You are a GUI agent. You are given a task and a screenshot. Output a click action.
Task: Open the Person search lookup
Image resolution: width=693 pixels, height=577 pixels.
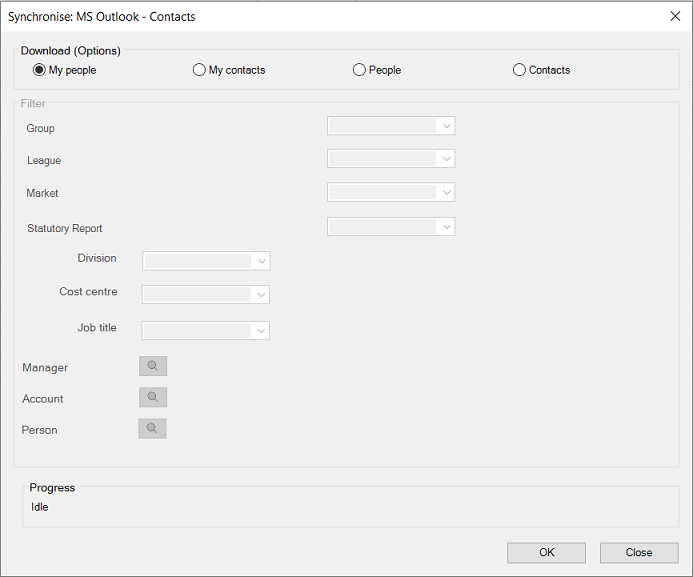pos(152,428)
